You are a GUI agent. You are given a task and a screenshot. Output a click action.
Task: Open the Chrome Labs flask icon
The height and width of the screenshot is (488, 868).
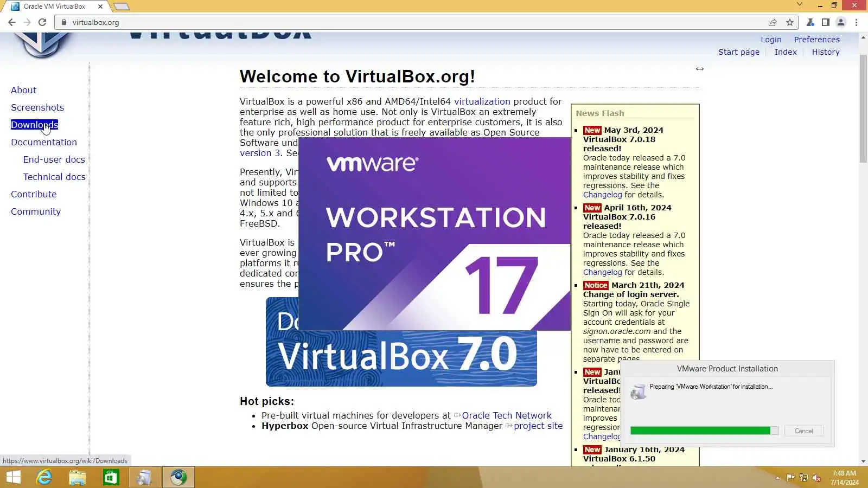(x=810, y=22)
